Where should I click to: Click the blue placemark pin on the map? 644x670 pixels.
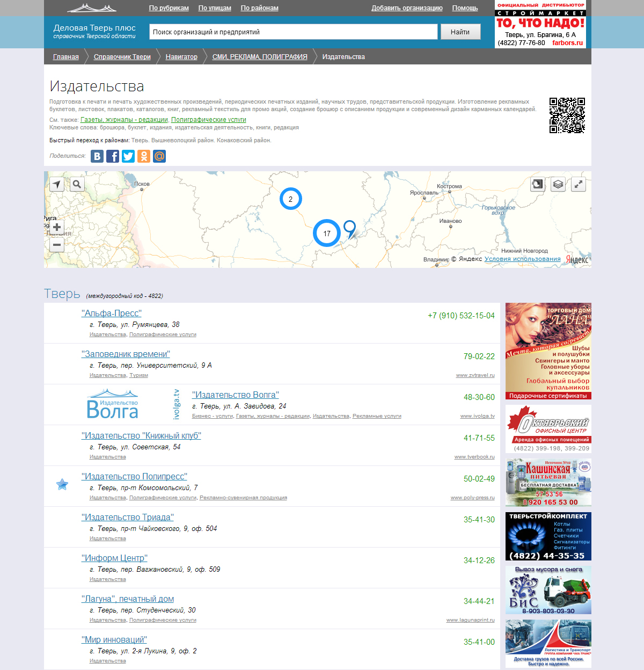pos(349,229)
